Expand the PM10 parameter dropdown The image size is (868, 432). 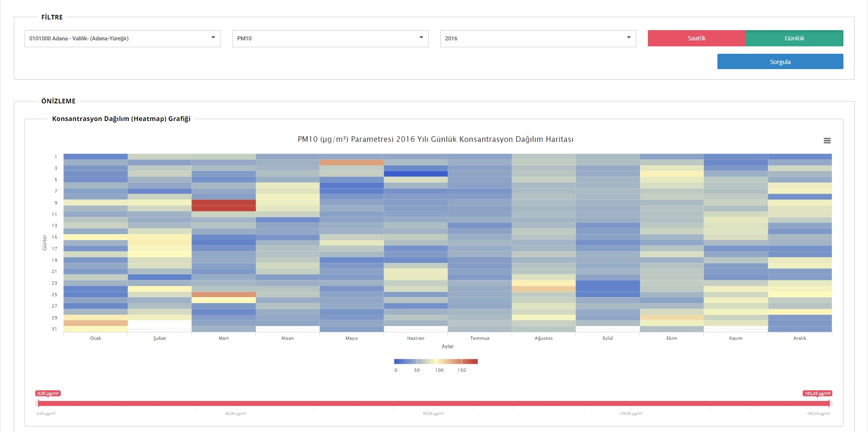(x=330, y=38)
